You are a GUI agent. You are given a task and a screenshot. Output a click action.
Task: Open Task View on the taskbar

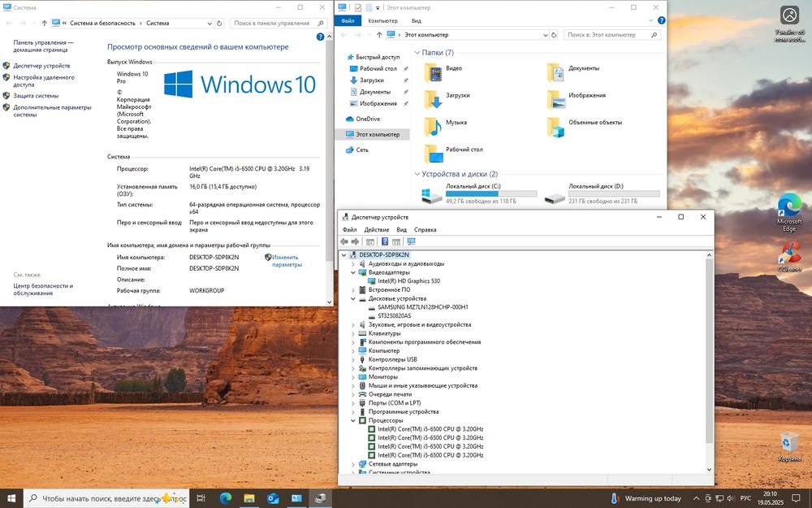[201, 498]
